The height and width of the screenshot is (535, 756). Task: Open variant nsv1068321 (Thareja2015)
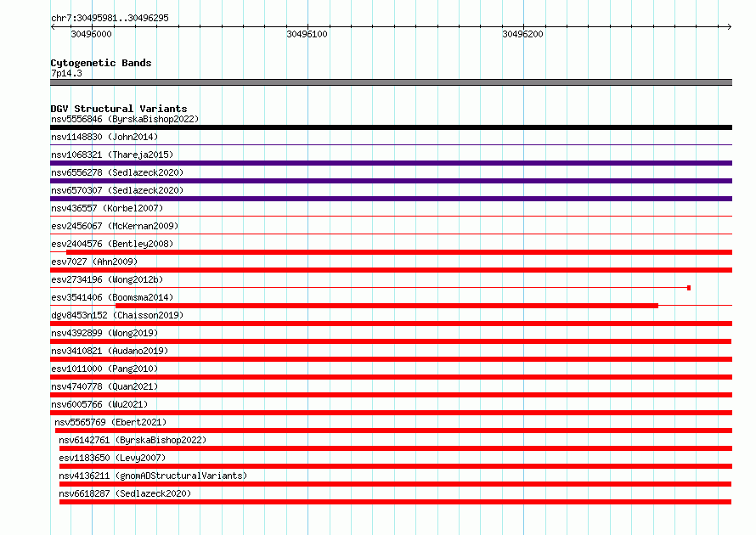[x=112, y=155]
